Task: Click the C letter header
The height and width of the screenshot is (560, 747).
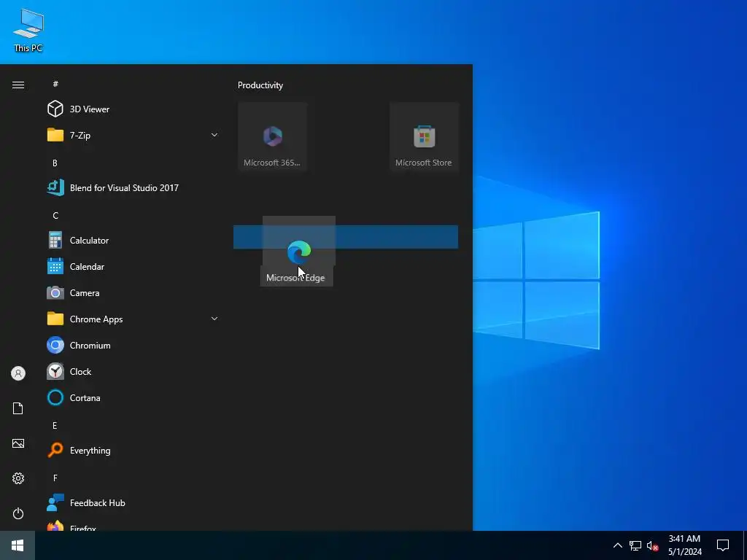Action: (x=55, y=215)
